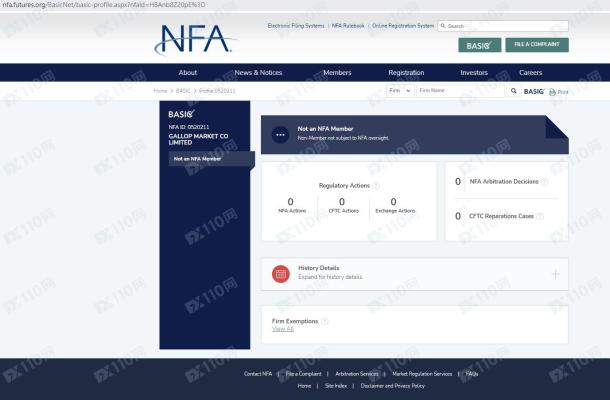
Task: Open help icon next to Firm Exemptions
Action: click(325, 321)
